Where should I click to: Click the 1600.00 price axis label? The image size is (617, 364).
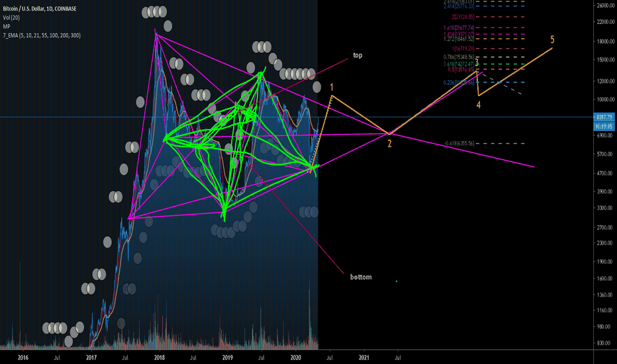pos(605,279)
